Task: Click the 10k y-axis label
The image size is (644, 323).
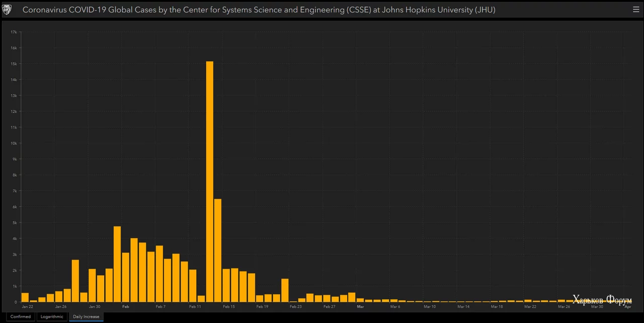Action: 14,143
